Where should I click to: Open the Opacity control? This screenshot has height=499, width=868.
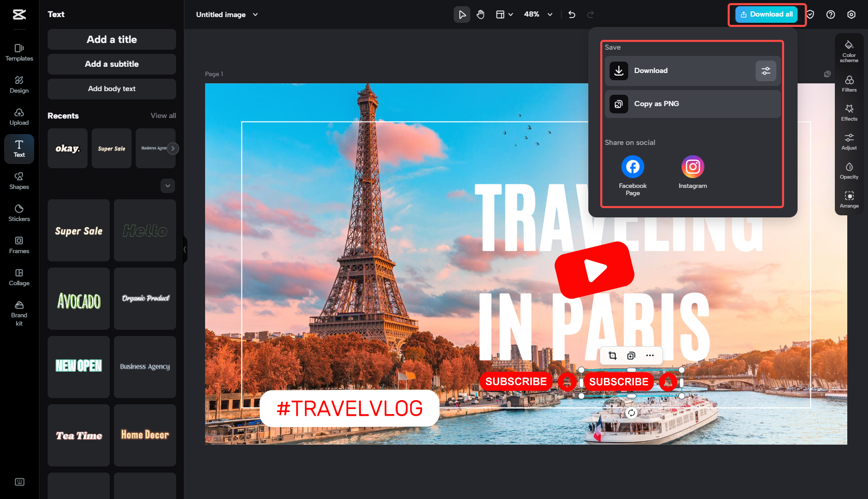[849, 170]
